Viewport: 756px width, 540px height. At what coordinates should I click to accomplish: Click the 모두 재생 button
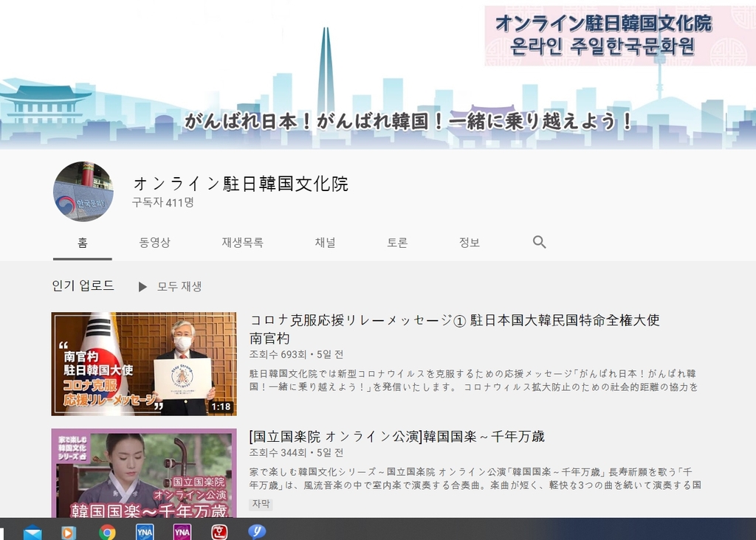tap(179, 286)
